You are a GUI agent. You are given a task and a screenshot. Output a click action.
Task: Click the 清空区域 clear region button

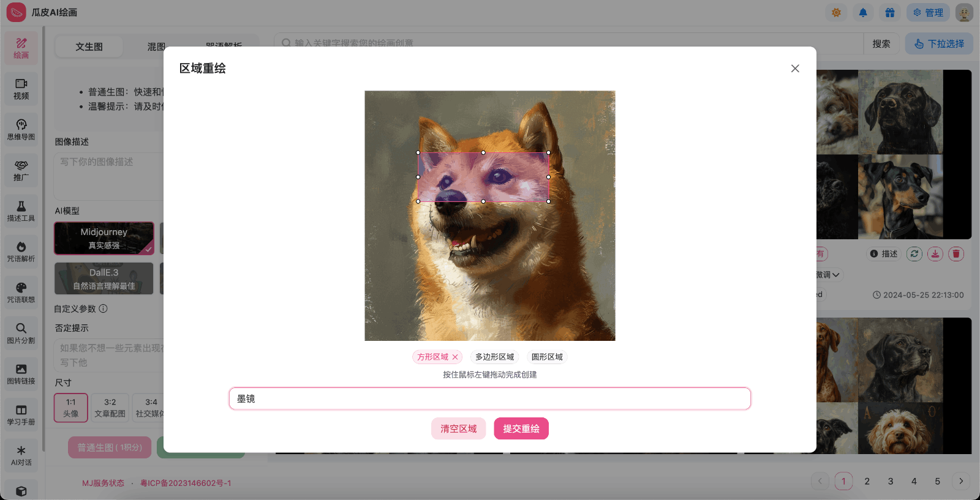pos(458,428)
